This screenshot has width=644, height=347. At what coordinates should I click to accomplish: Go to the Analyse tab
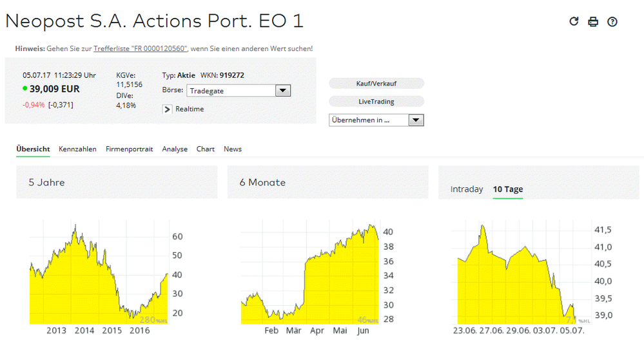pyautogui.click(x=175, y=149)
